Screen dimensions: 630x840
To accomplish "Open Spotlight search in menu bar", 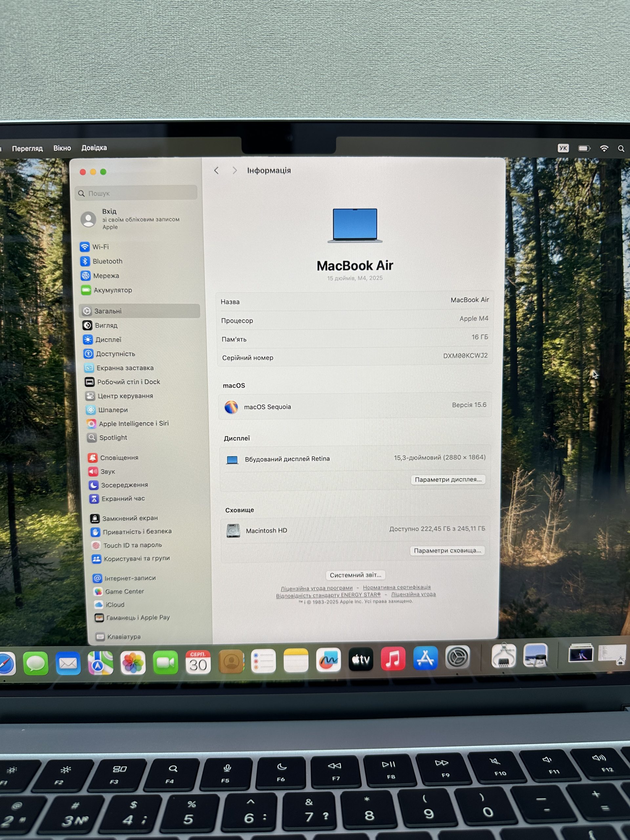I will pyautogui.click(x=621, y=149).
